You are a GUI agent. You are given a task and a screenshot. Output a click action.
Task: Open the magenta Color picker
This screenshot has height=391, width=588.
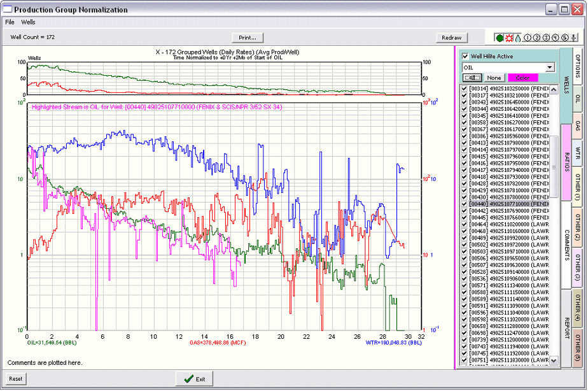(x=522, y=77)
